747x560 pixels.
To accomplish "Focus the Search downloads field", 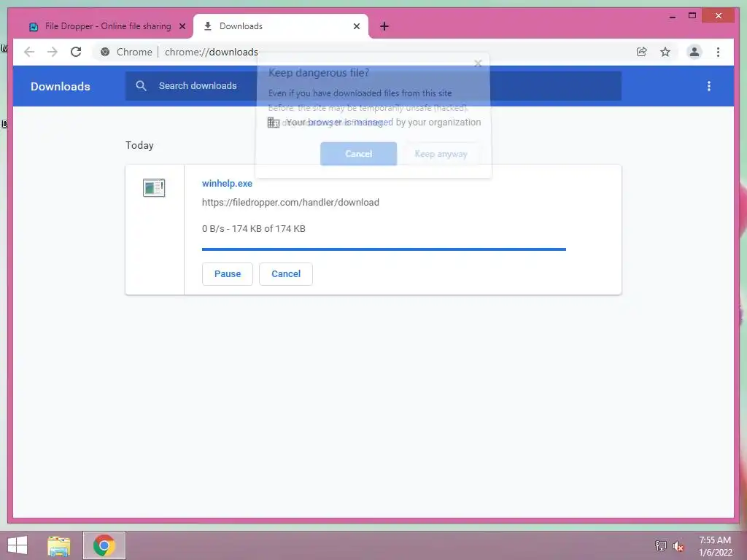I will [373, 86].
